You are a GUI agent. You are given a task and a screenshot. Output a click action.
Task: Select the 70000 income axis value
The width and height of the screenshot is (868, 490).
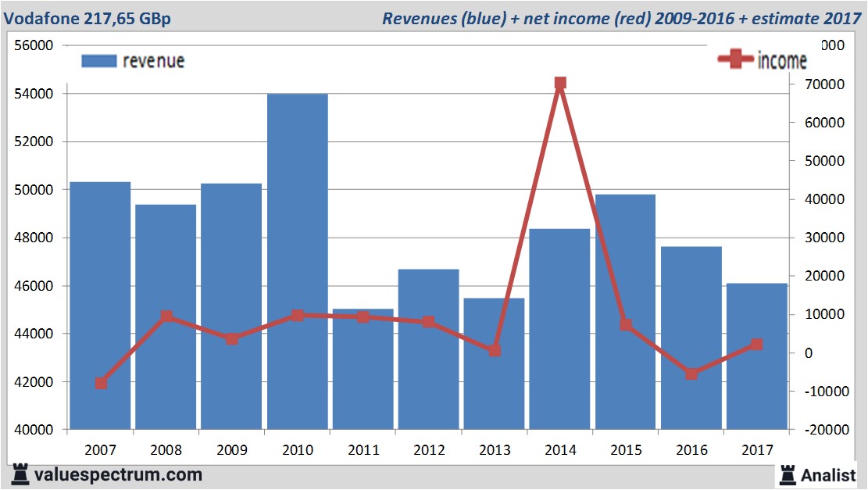point(824,84)
